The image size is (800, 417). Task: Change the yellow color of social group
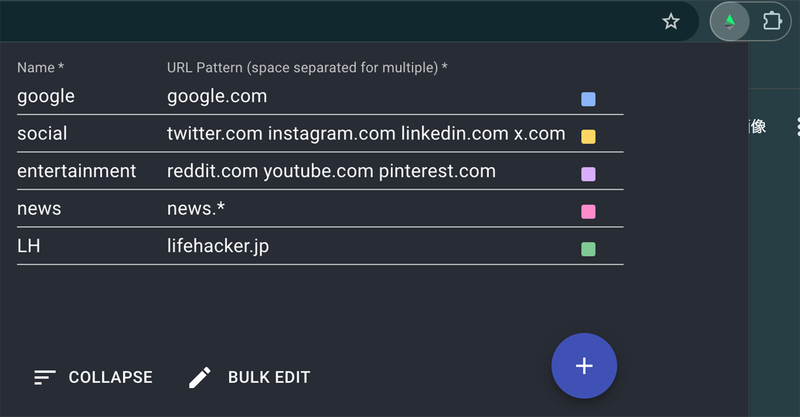point(589,136)
